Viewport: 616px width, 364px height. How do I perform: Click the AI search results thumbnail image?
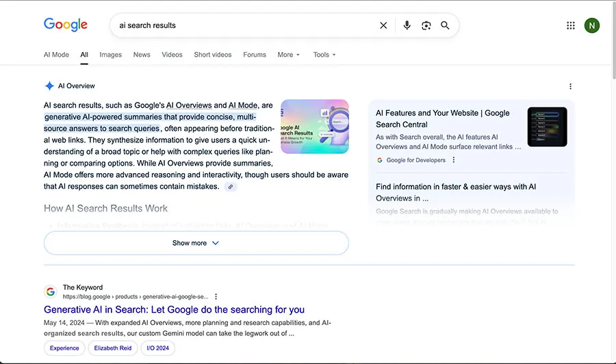click(314, 127)
